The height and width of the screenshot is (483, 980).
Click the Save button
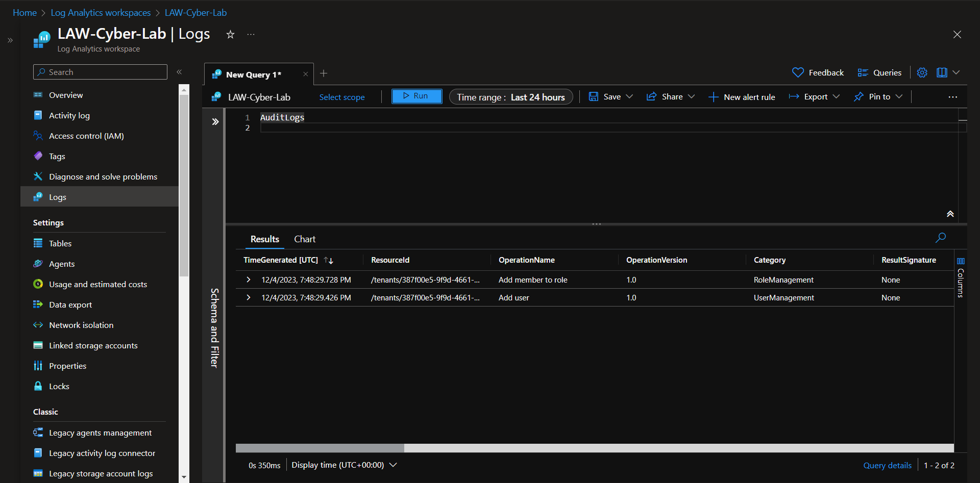tap(605, 96)
